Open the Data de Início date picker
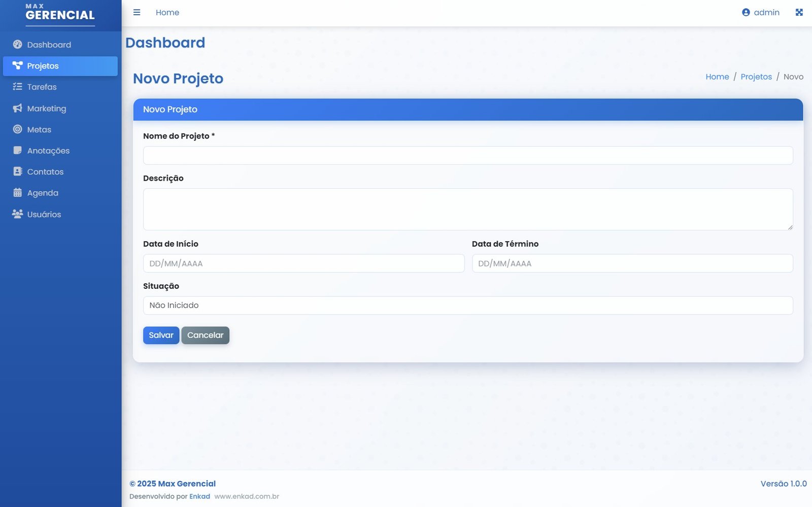The image size is (812, 507). pos(303,263)
